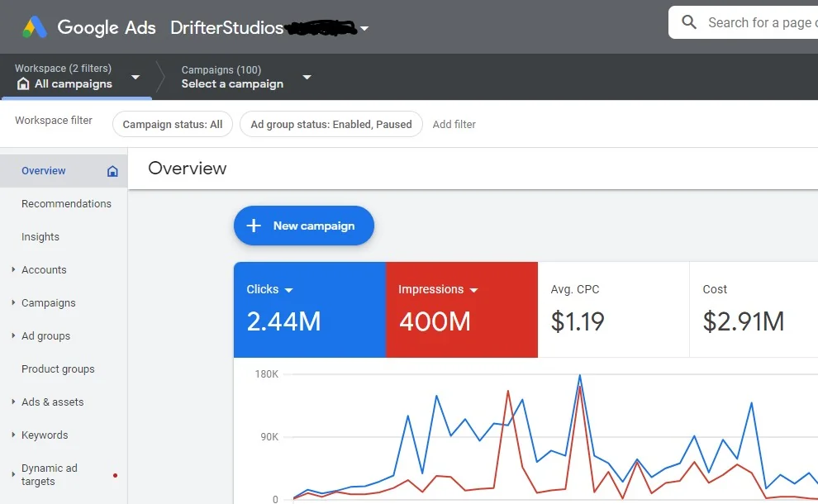Click the plus icon on New campaign
The width and height of the screenshot is (818, 504).
pos(254,226)
